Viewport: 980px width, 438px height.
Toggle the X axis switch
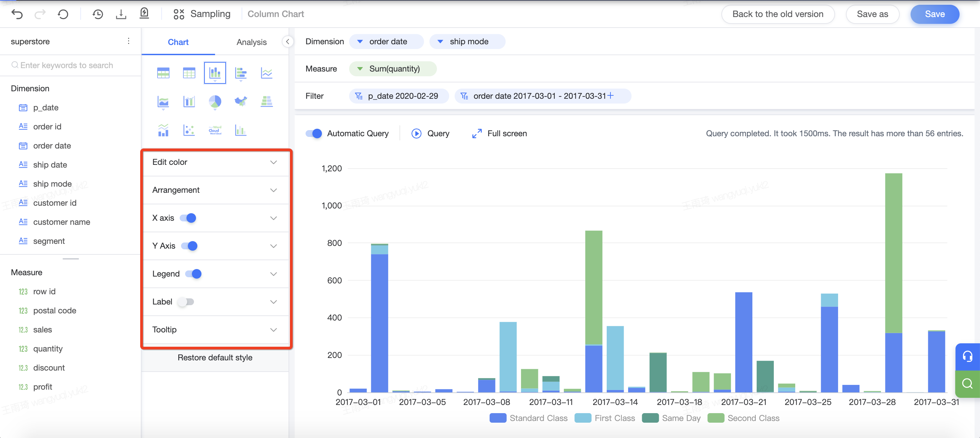(188, 218)
